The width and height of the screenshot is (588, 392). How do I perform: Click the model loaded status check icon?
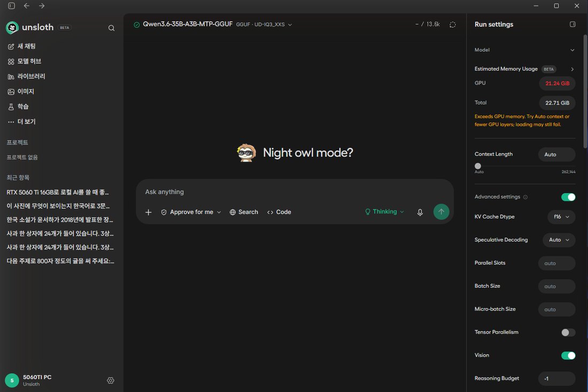(x=136, y=25)
